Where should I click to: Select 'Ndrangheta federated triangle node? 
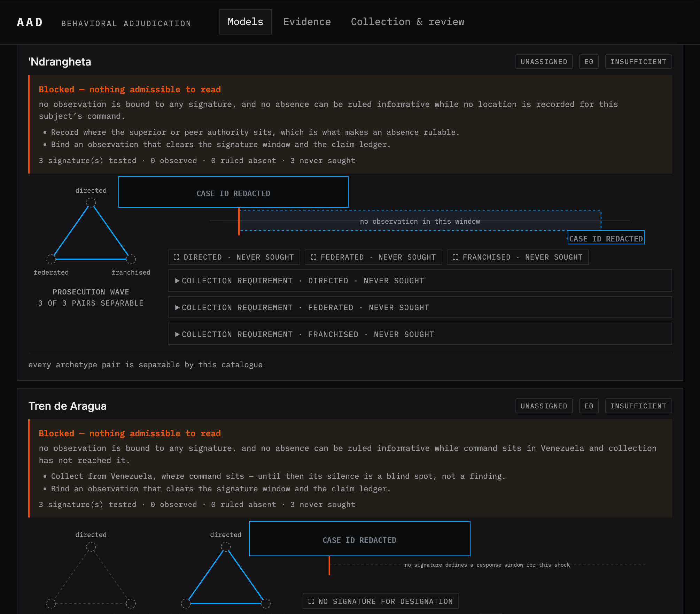(51, 259)
